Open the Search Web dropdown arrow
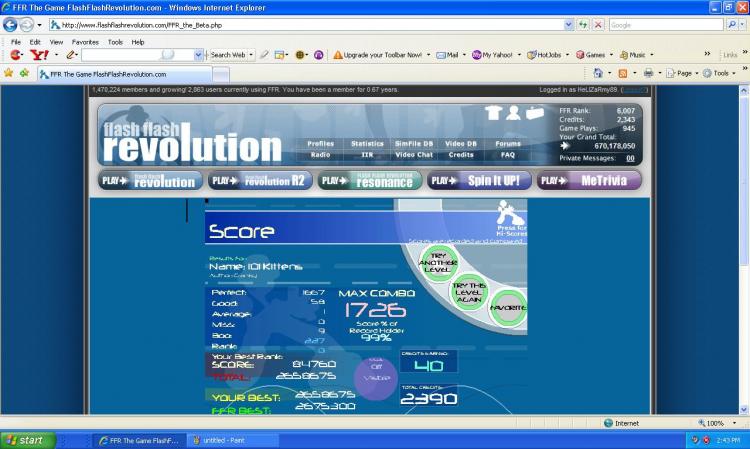The width and height of the screenshot is (750, 449). point(251,55)
